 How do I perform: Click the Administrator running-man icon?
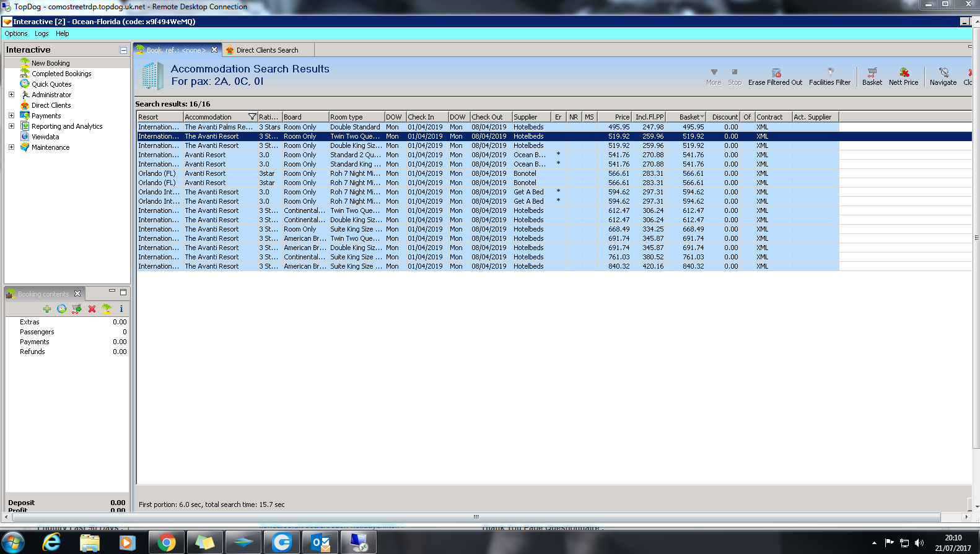click(25, 95)
